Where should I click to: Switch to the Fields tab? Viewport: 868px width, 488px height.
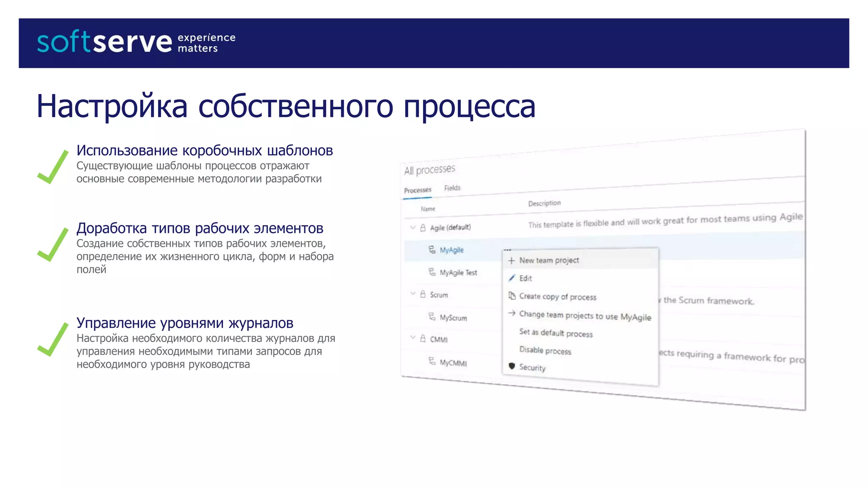[x=452, y=188]
